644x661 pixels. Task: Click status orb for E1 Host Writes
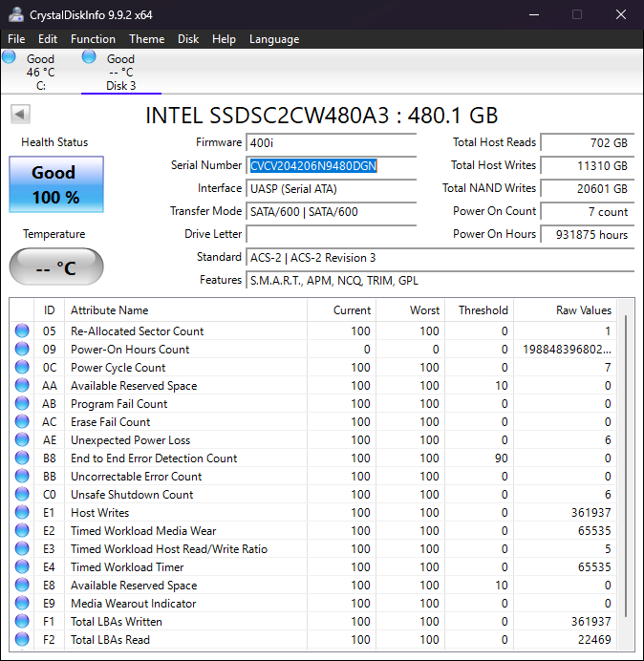point(22,512)
